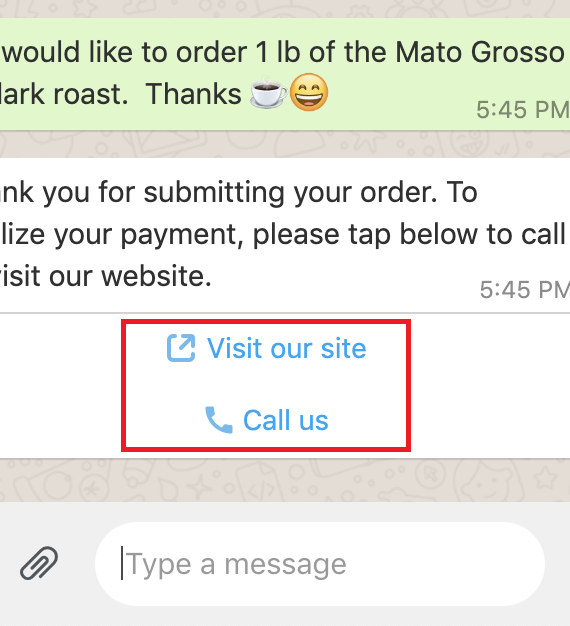Click the phone icon beside Call us

pyautogui.click(x=218, y=420)
